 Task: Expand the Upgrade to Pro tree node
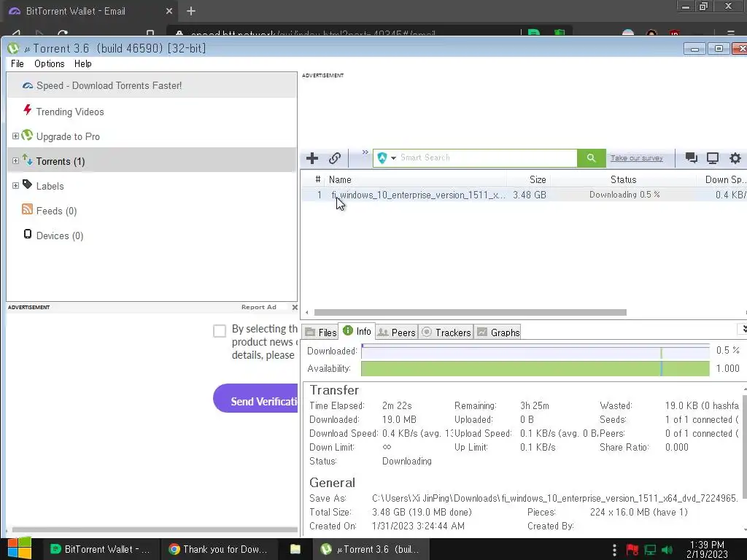tap(15, 136)
